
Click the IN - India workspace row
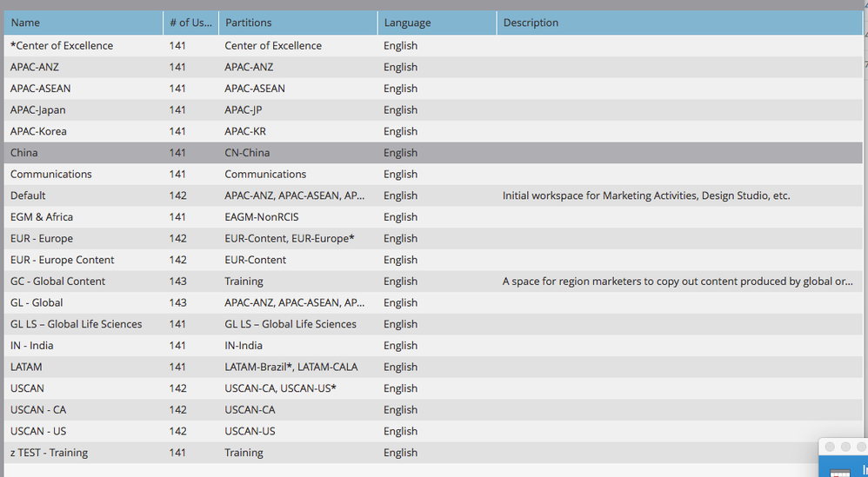(x=433, y=346)
